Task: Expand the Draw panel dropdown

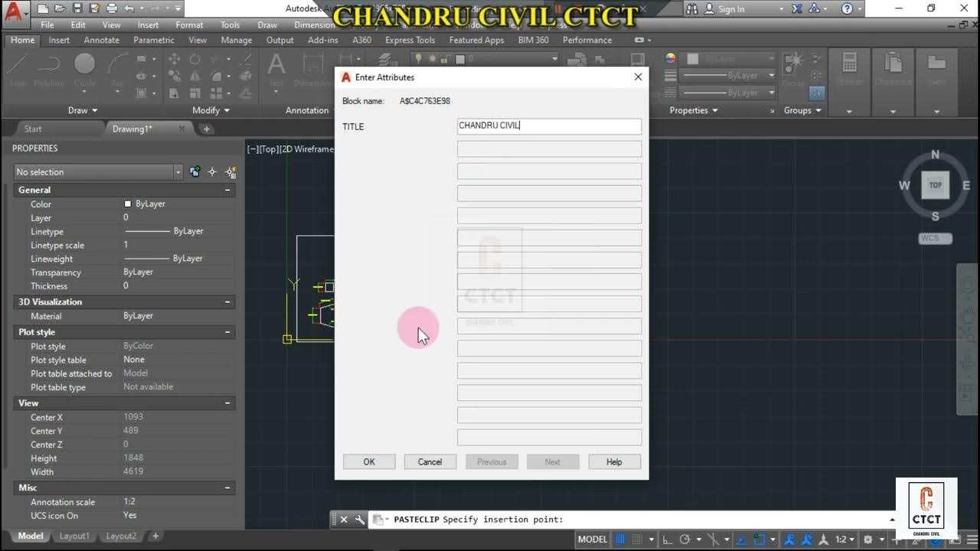Action: (83, 110)
